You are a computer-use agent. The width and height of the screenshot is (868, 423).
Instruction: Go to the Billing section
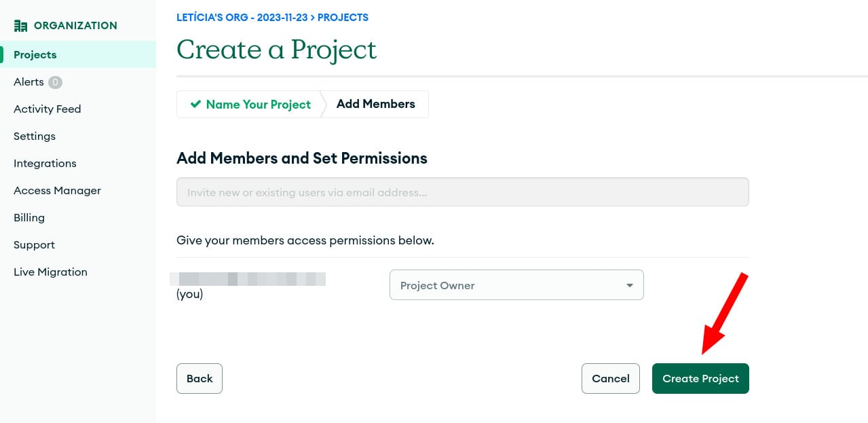pos(29,217)
